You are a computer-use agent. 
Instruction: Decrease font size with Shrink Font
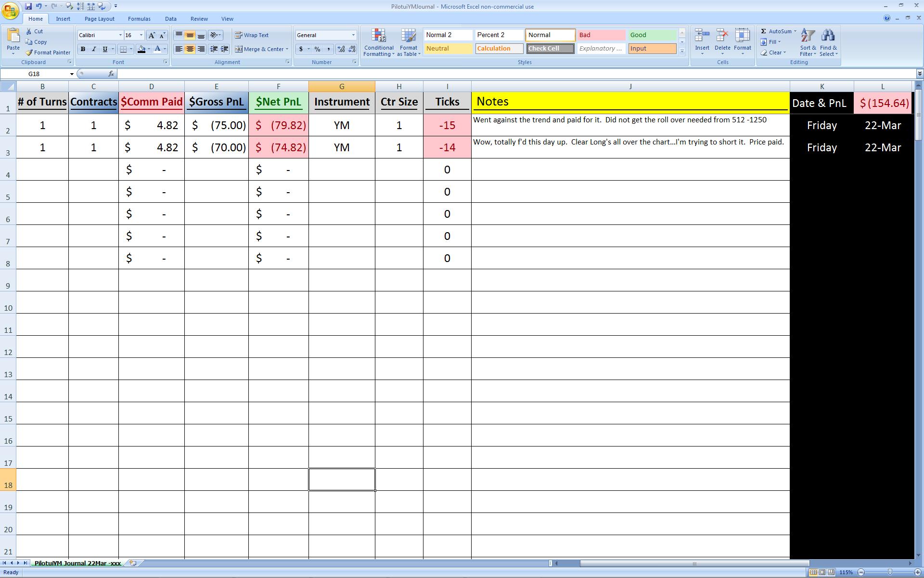(x=162, y=35)
